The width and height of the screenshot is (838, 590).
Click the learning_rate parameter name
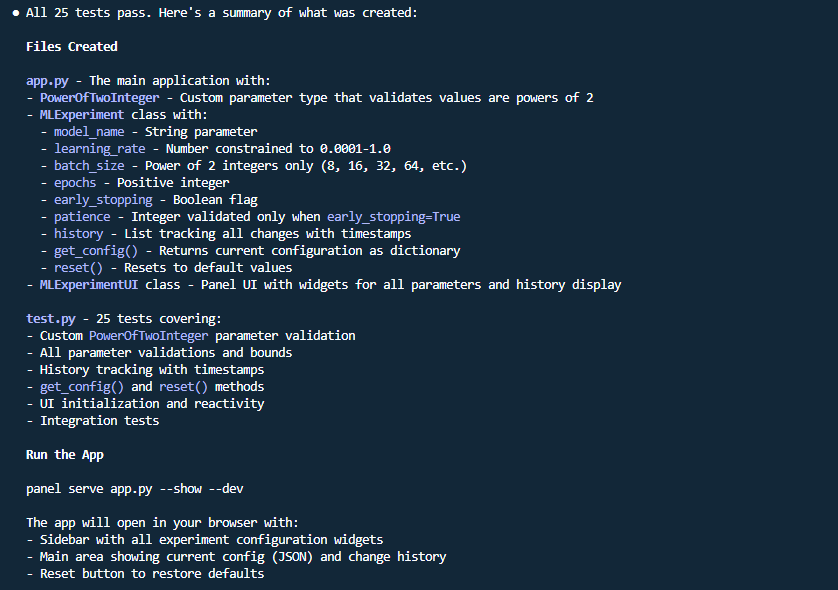[99, 148]
